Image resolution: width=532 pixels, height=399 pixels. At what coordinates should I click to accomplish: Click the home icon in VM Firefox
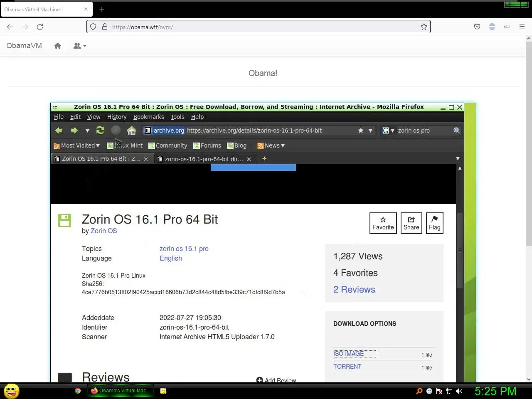pyautogui.click(x=132, y=131)
